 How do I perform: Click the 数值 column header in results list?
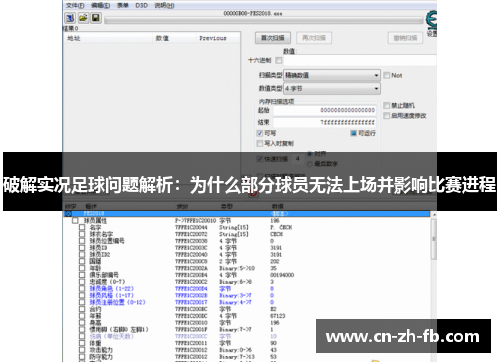(x=174, y=38)
